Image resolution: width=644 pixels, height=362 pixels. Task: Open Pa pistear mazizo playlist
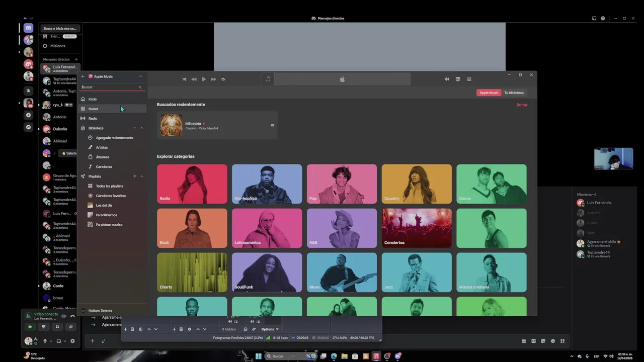tap(112, 225)
